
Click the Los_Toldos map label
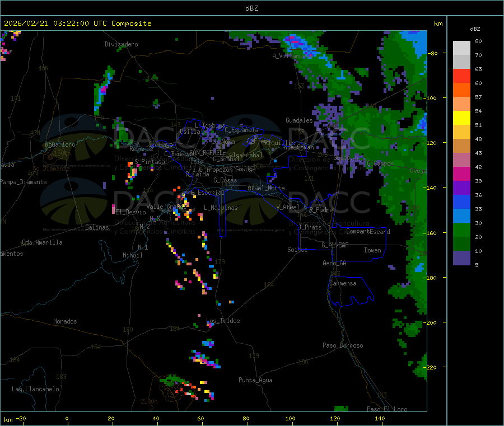coord(223,321)
